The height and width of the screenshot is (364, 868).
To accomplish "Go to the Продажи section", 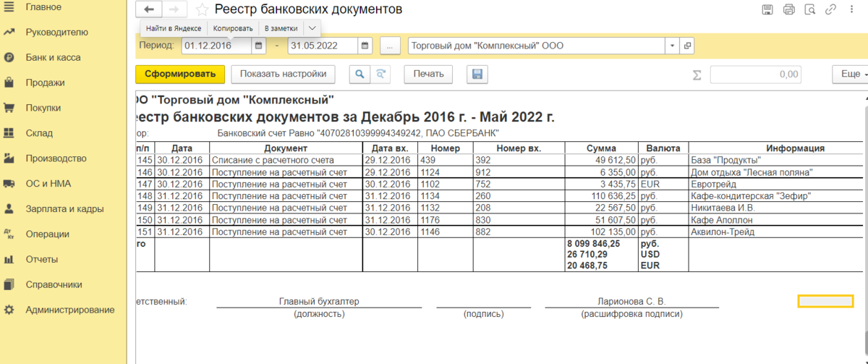I will point(45,82).
